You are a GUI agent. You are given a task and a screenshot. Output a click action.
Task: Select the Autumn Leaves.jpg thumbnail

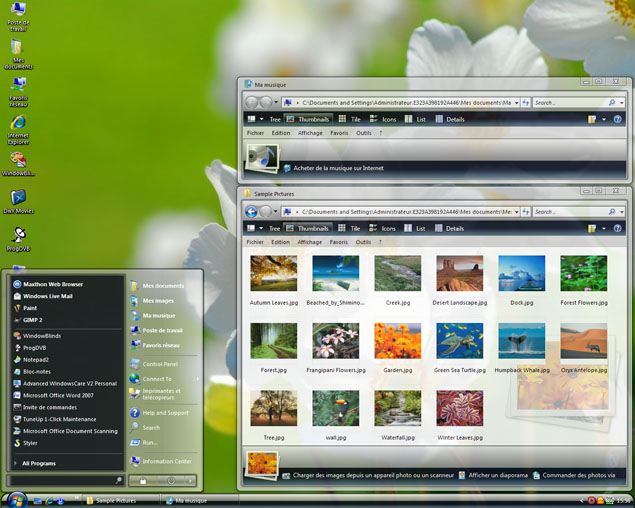(274, 273)
